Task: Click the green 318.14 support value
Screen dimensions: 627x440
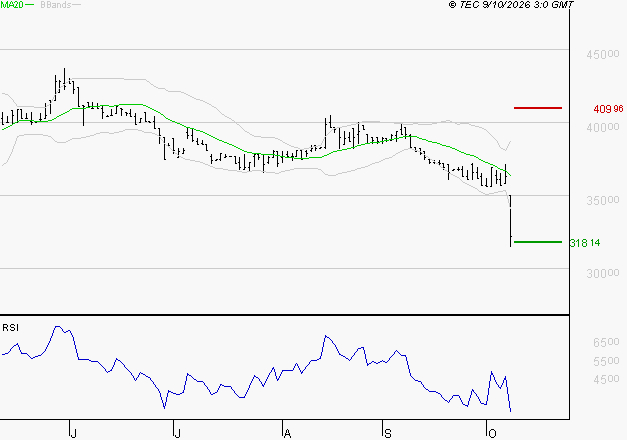Action: pyautogui.click(x=585, y=243)
